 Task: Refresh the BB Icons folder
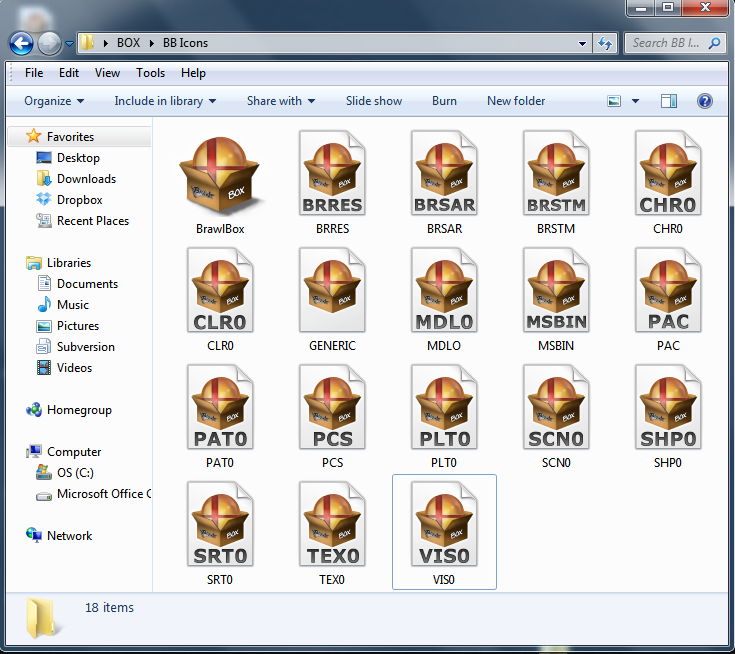[x=605, y=44]
